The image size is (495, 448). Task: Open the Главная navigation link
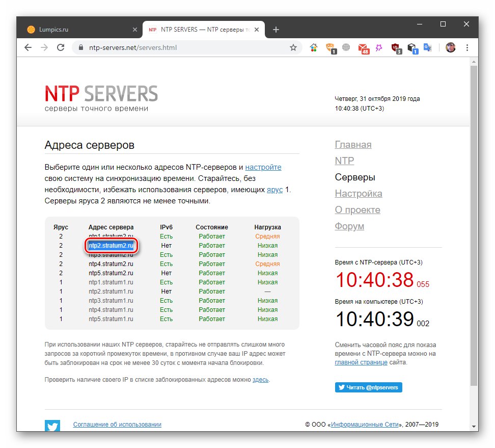pyautogui.click(x=353, y=145)
